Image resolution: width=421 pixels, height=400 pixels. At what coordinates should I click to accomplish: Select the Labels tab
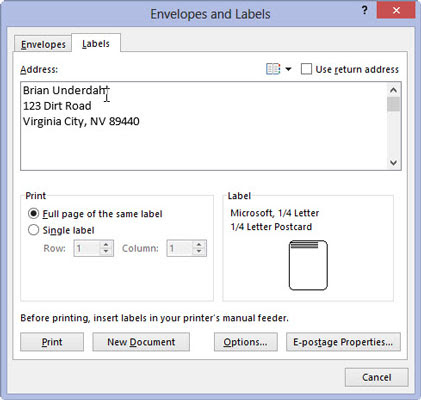(x=96, y=44)
